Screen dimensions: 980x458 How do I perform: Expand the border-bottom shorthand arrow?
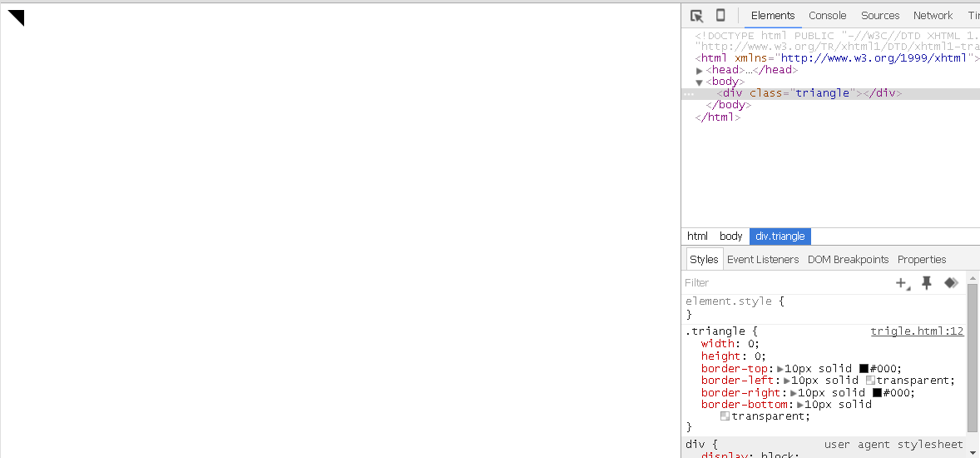800,405
